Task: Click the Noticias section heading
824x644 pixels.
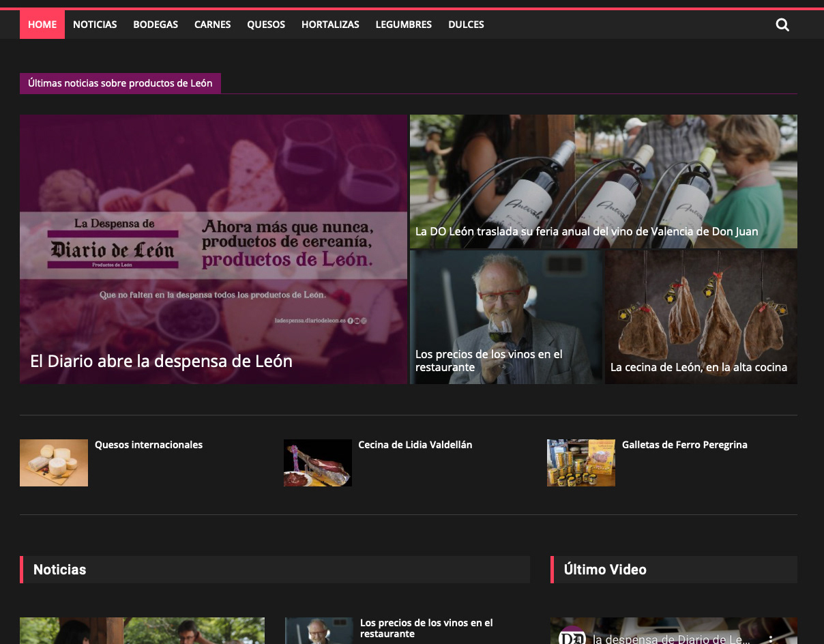Action: [60, 570]
